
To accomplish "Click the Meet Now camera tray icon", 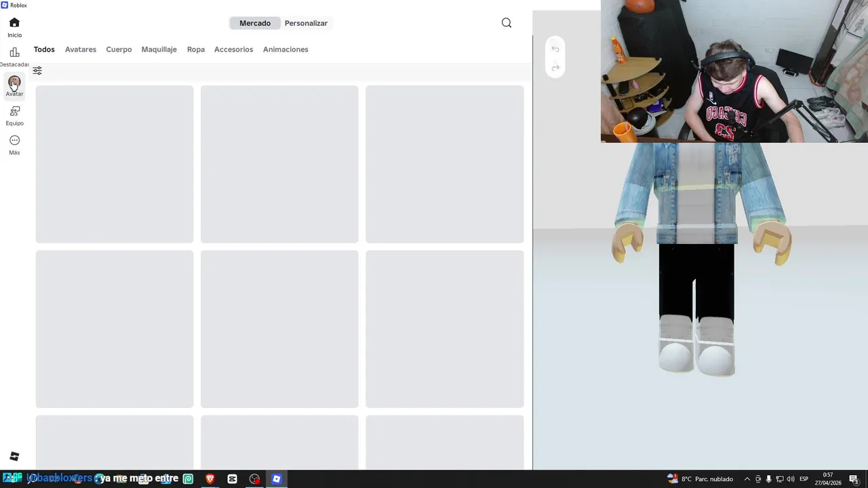I will (758, 479).
